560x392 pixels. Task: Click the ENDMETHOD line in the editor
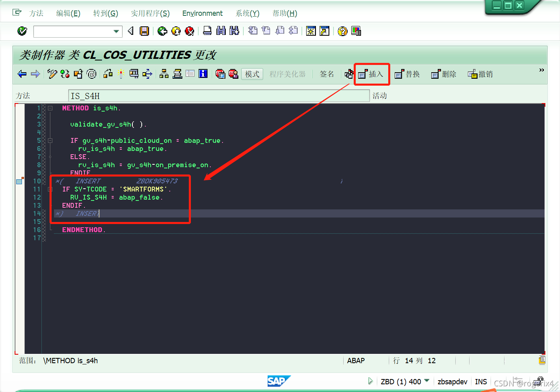pyautogui.click(x=84, y=230)
